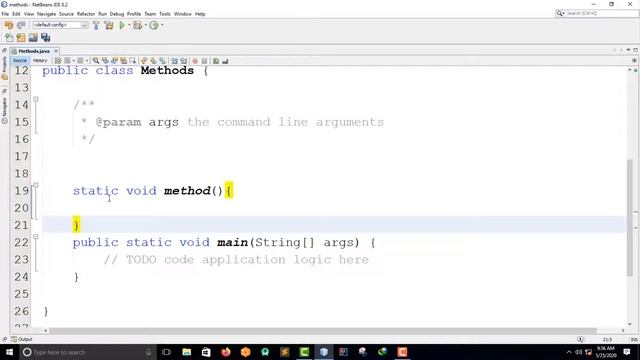This screenshot has width=640, height=360.
Task: Click the class name 'Methods' on line 12
Action: coord(167,70)
